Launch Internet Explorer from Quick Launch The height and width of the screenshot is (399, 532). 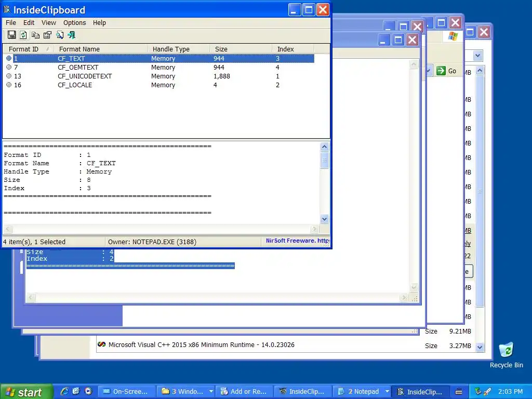tap(64, 391)
